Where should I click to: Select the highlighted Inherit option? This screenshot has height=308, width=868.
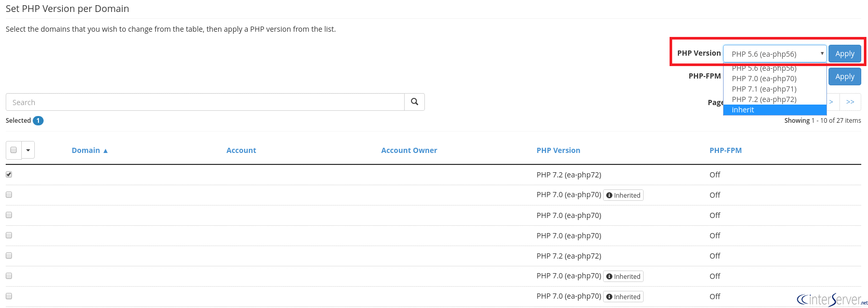(x=774, y=110)
